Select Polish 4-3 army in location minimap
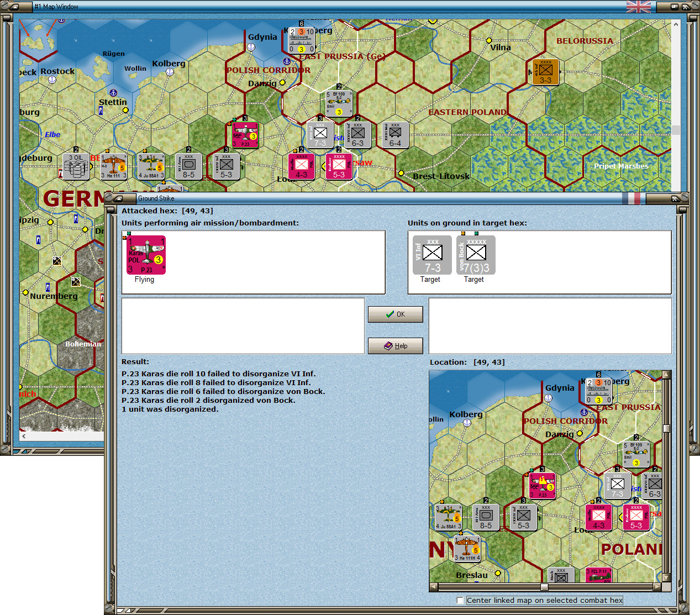The image size is (700, 615). [598, 518]
